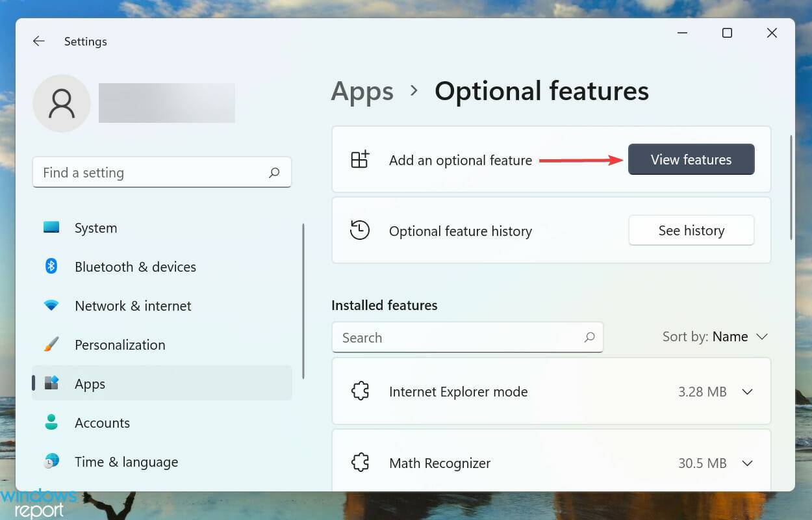
Task: Click the System icon in the sidebar
Action: [51, 227]
